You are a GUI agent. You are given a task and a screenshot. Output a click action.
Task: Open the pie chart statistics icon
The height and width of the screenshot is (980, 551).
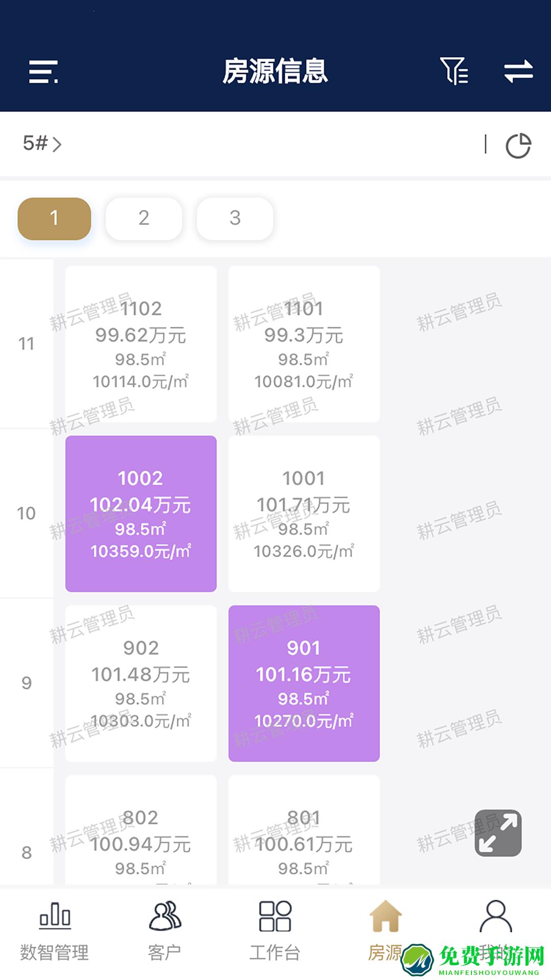pos(518,145)
